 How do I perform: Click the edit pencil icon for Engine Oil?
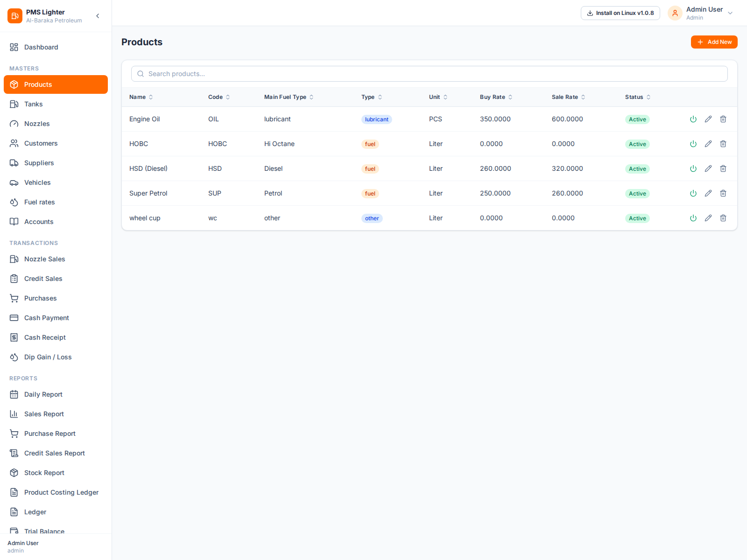[x=708, y=119]
